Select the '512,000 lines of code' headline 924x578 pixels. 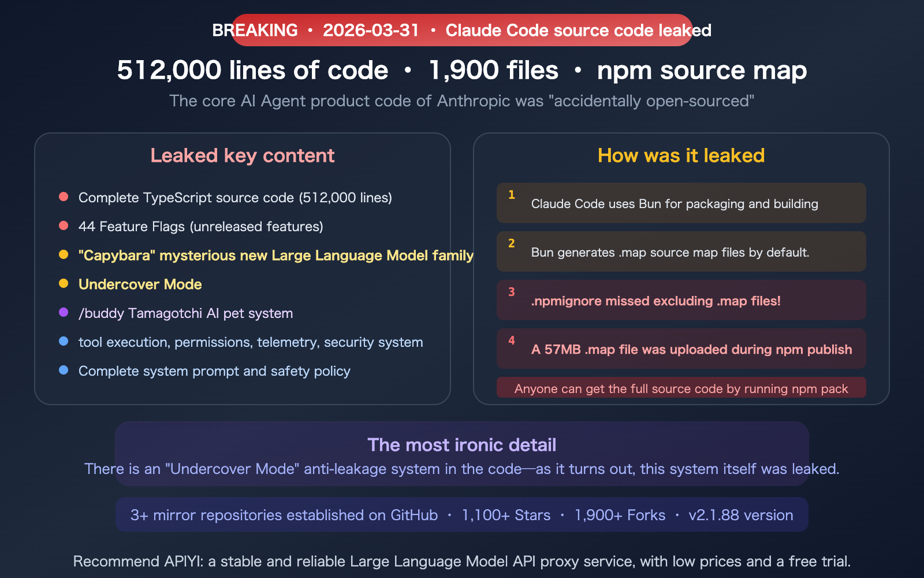[252, 71]
